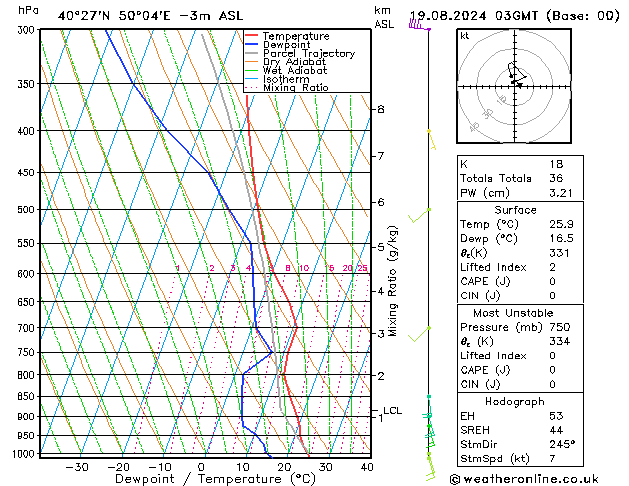Click the 'Dewpoint' legend entry
This screenshot has height=486, width=629.
click(286, 45)
